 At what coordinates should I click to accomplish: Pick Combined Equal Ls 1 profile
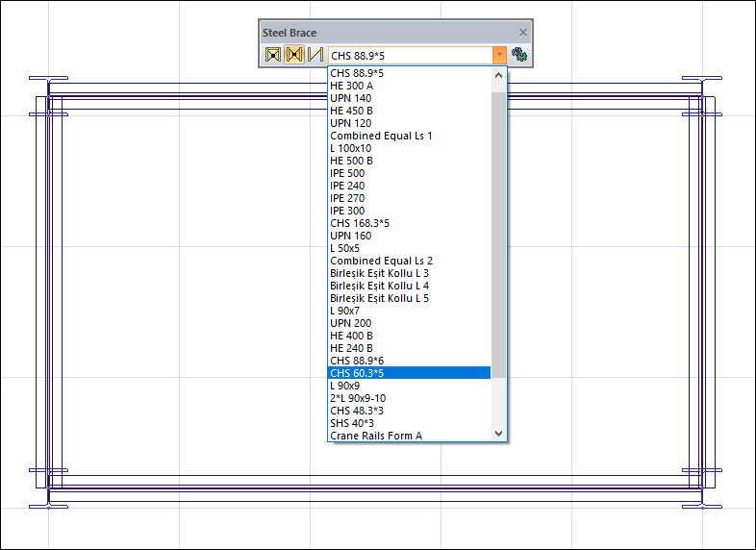[381, 136]
